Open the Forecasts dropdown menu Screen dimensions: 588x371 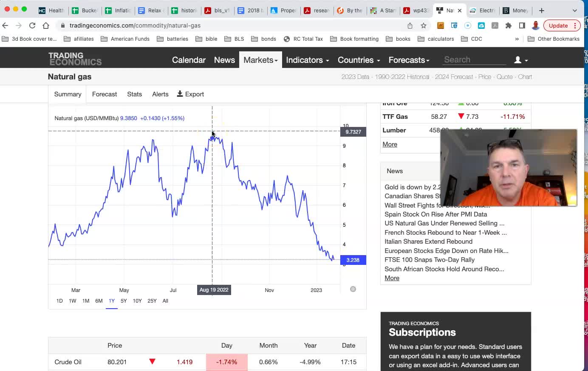409,60
